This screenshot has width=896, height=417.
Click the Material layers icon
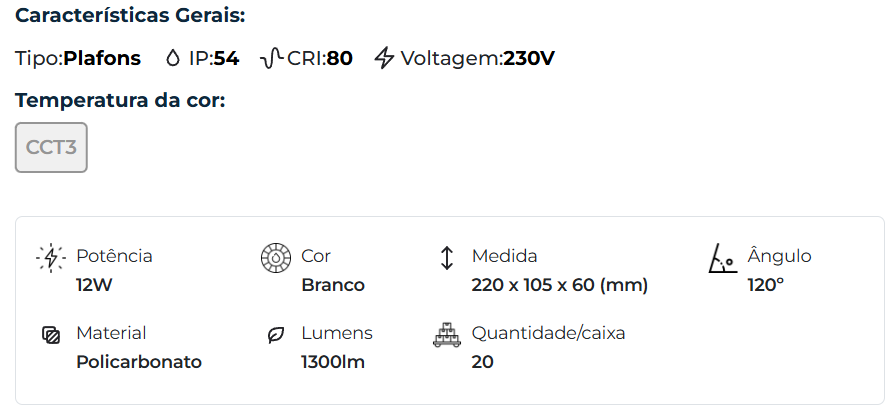(x=50, y=334)
